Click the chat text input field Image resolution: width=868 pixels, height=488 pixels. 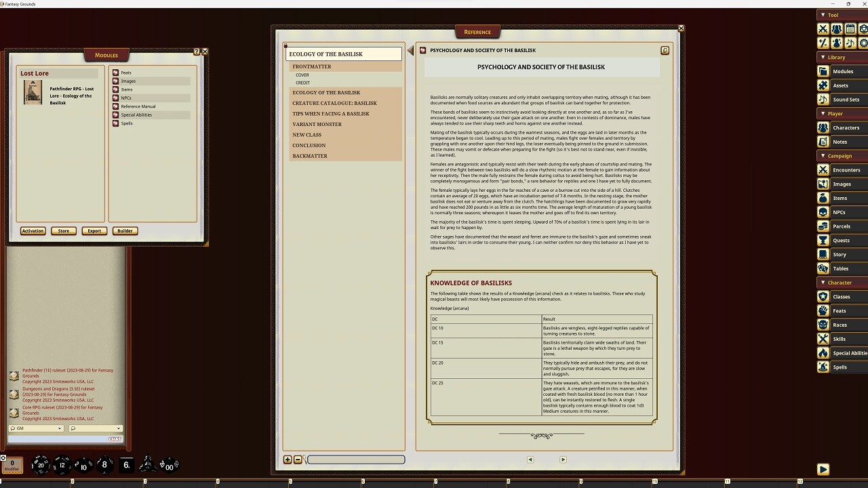click(x=61, y=439)
